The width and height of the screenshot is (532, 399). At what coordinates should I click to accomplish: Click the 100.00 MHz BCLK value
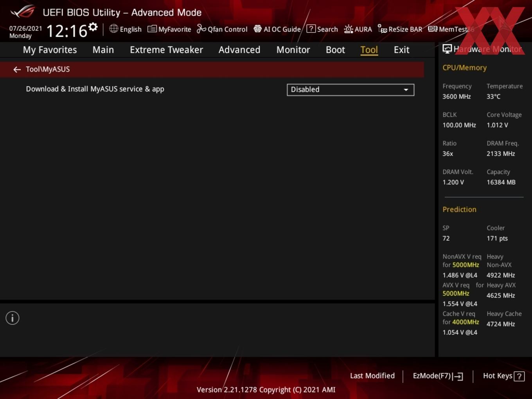459,125
